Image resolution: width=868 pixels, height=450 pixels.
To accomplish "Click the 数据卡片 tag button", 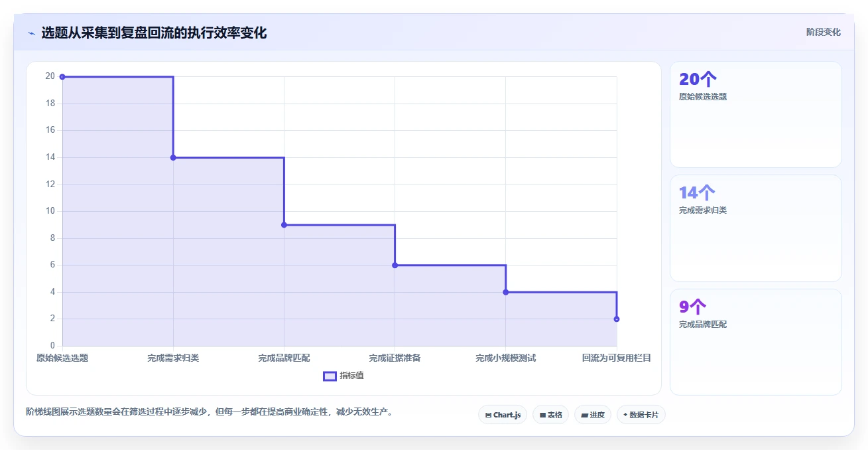I will click(x=641, y=415).
